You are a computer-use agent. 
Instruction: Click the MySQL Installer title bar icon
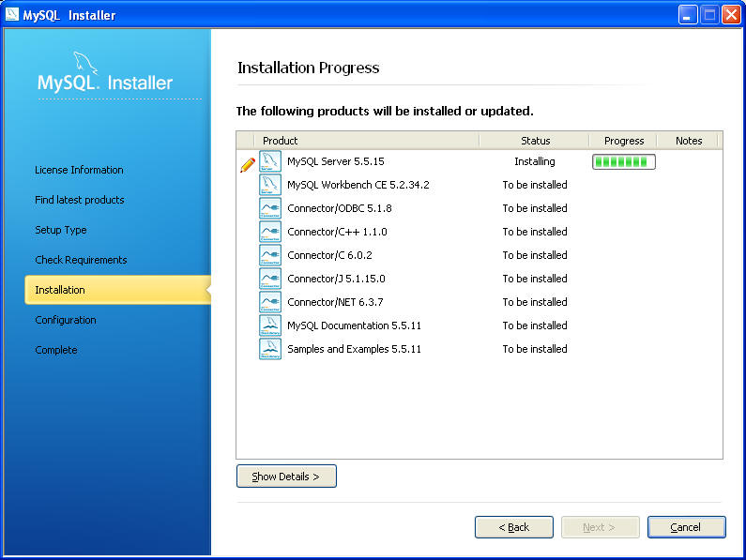[12, 14]
